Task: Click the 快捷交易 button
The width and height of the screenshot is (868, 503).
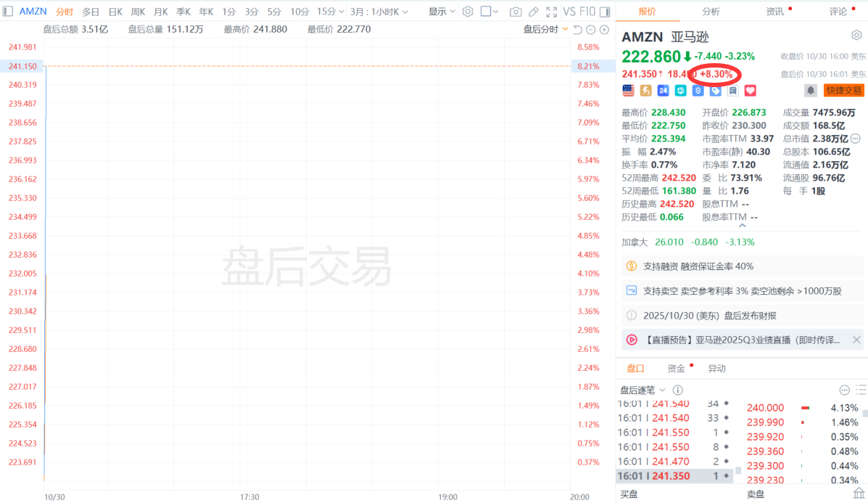Action: (x=843, y=90)
